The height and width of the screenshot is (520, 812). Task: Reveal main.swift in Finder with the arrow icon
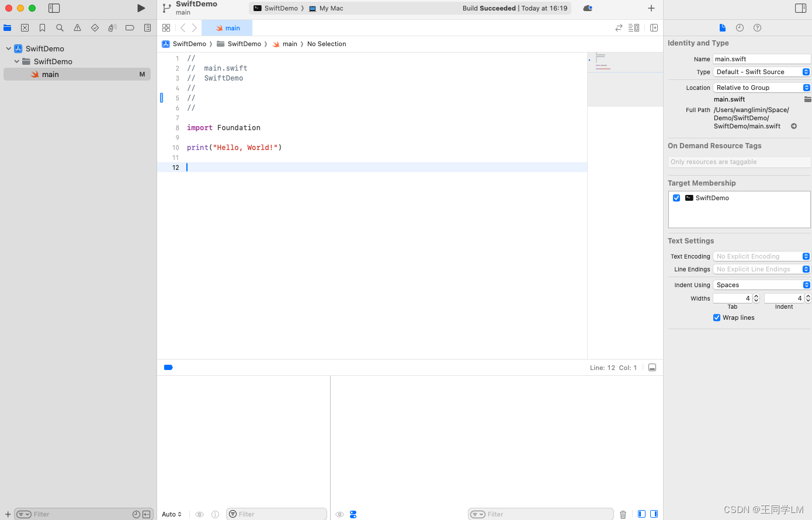[794, 126]
